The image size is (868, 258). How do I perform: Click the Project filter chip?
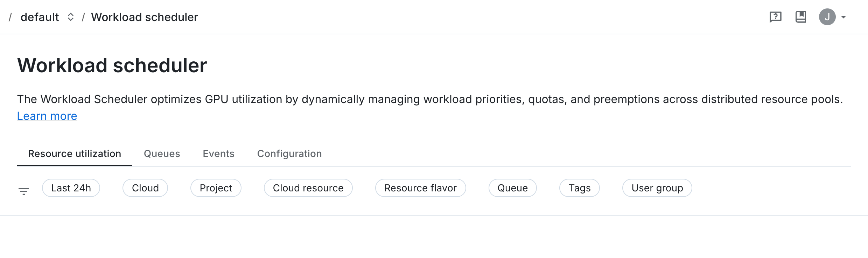216,188
